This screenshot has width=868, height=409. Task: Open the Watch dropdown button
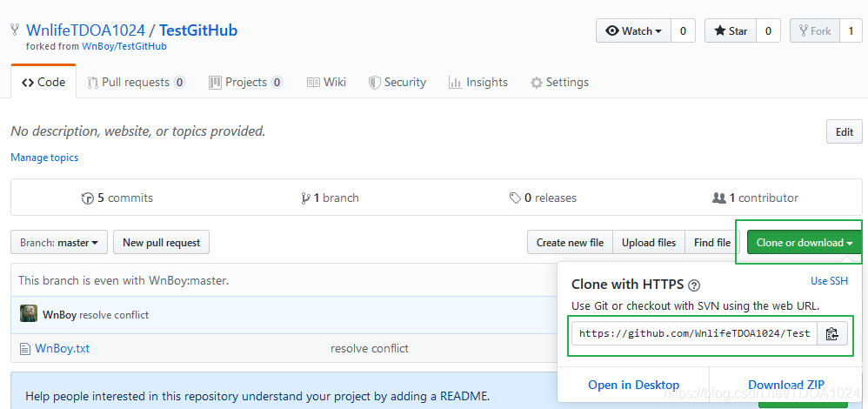tap(633, 31)
